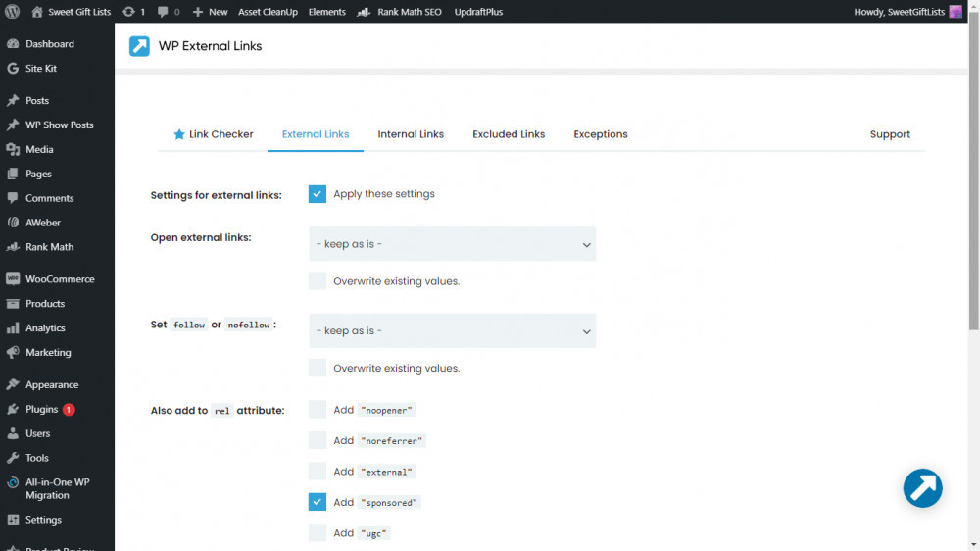
Task: Click the user avatar next to Howdy
Action: (955, 11)
